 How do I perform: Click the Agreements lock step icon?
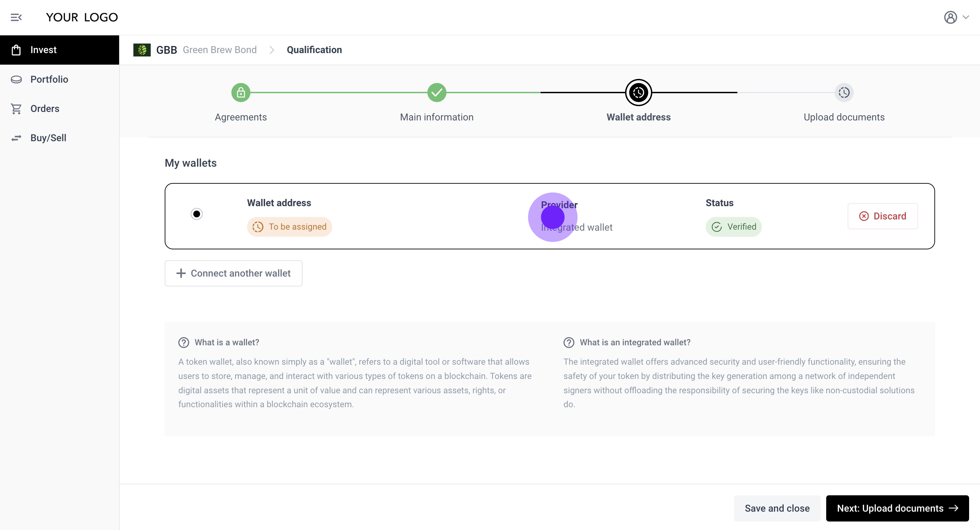[x=241, y=93]
